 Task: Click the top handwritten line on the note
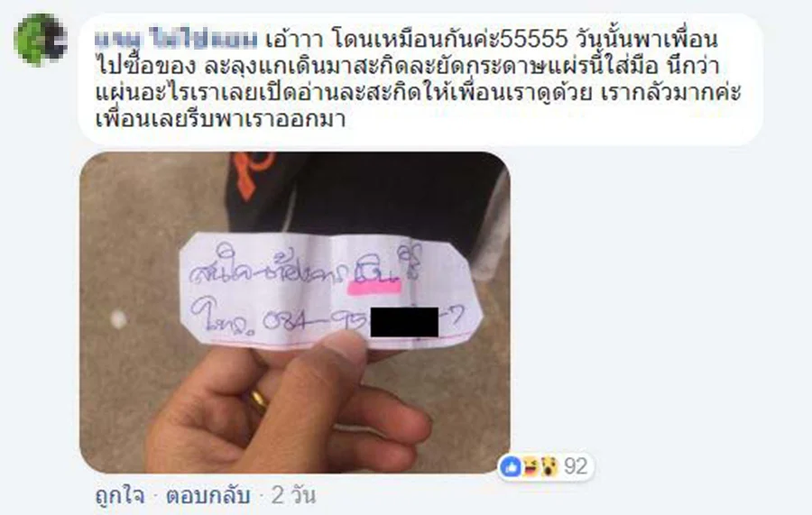click(x=305, y=264)
